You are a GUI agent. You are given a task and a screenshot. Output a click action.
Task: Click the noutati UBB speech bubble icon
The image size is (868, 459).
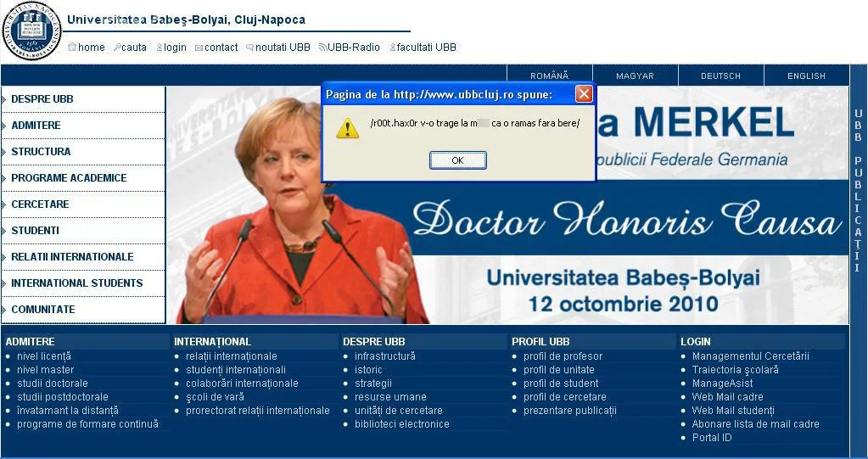[x=249, y=48]
